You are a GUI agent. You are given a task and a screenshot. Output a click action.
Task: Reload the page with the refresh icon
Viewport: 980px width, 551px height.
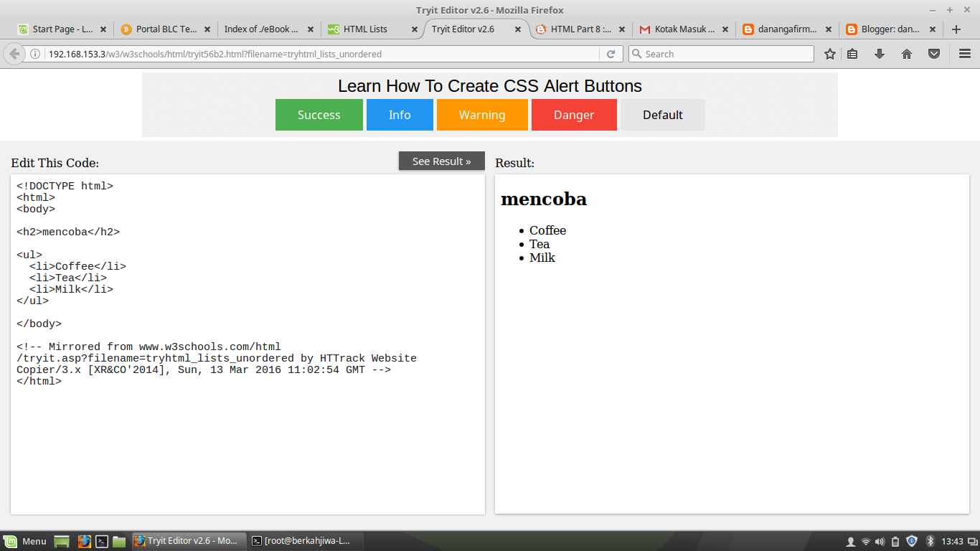pos(611,53)
